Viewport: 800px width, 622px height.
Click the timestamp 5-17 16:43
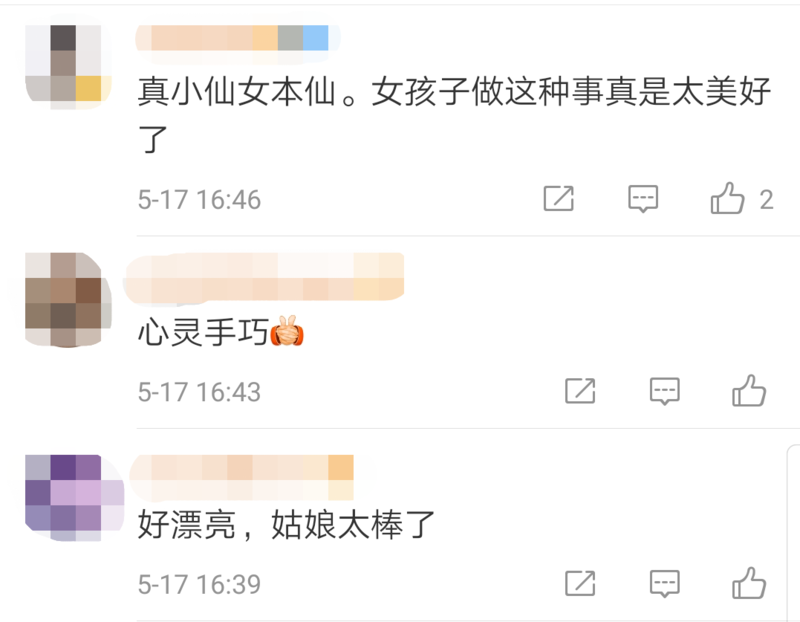click(x=199, y=392)
